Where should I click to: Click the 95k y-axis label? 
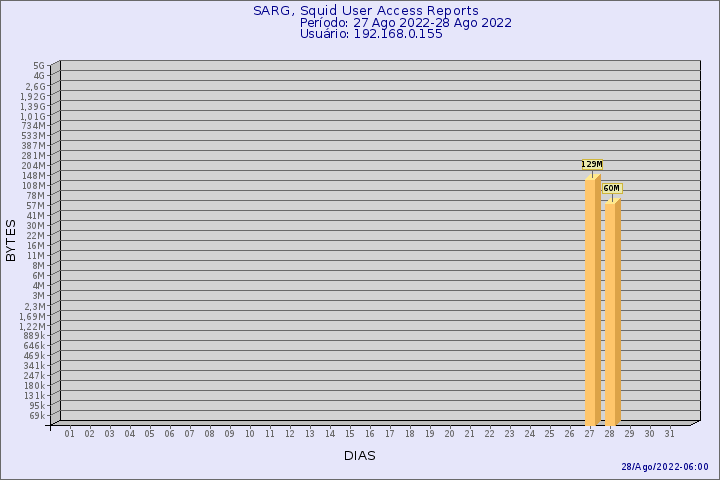click(x=37, y=406)
